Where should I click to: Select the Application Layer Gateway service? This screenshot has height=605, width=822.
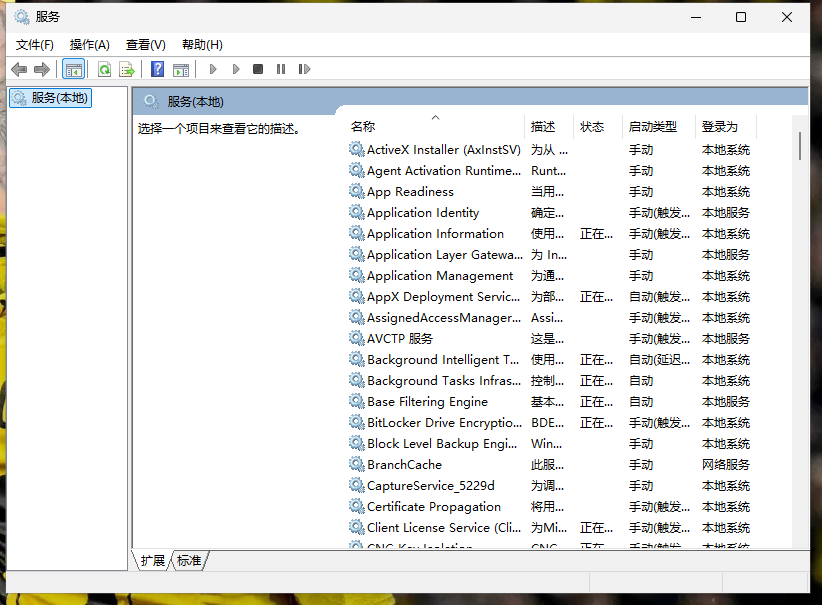click(x=445, y=254)
